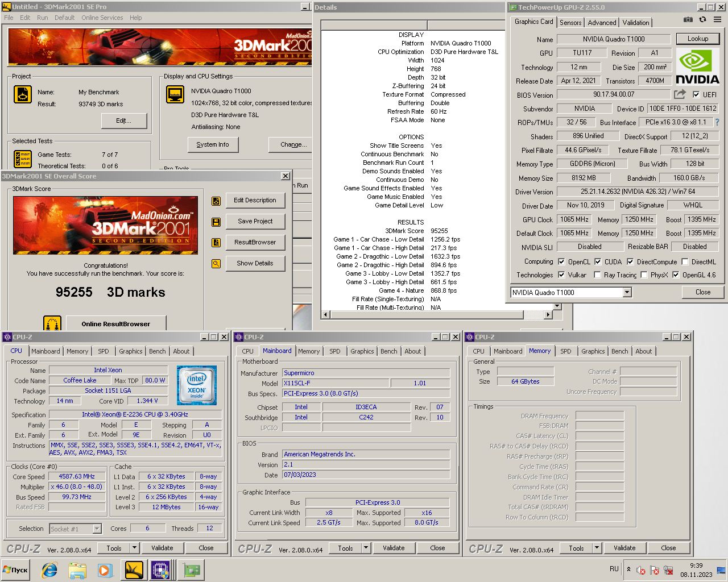Click the Project floppy icon in 3DMark
This screenshot has width=728, height=582.
click(23, 94)
